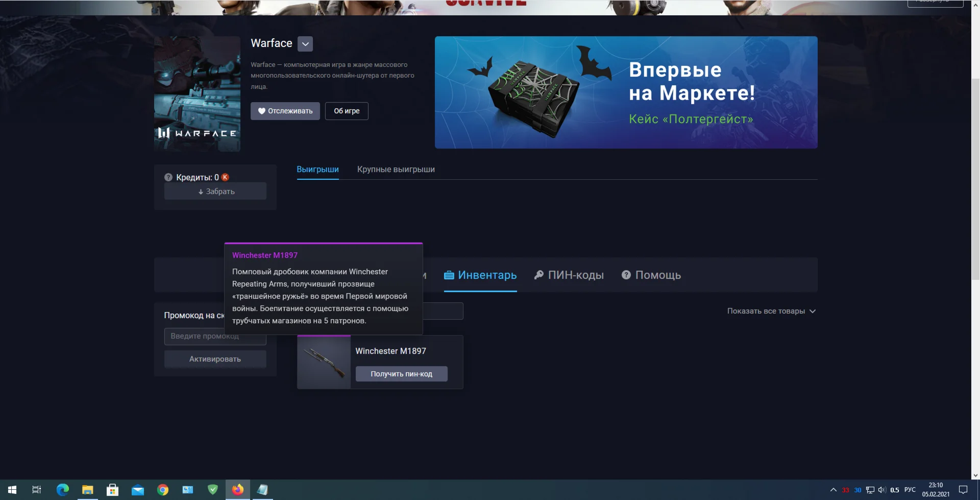Open the network status tray icon
980x500 pixels.
point(870,490)
